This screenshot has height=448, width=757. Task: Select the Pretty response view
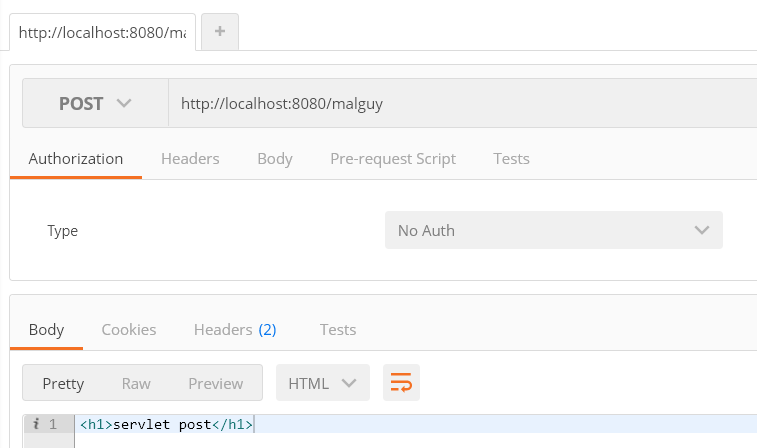pyautogui.click(x=63, y=383)
